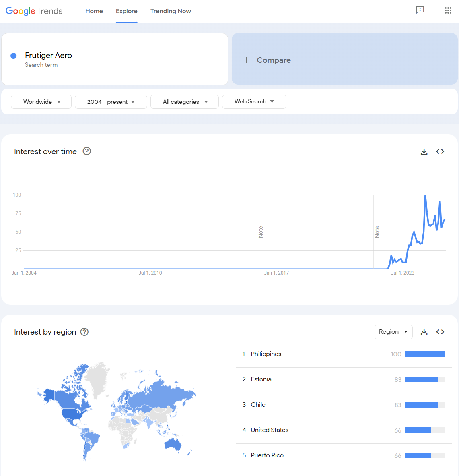Select Philippines in region list
This screenshot has height=476, width=459.
pos(266,354)
